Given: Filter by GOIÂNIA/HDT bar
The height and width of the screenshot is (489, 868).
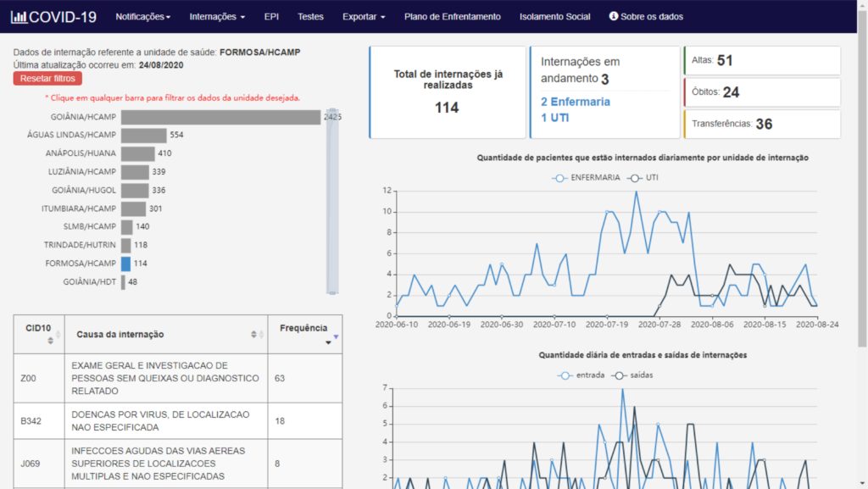Looking at the screenshot, I should pos(123,282).
